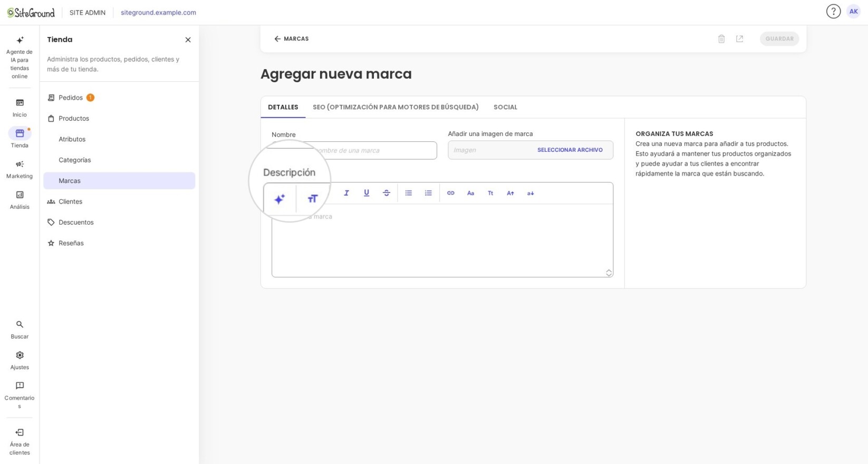Click the Pedidos notification badge

[x=90, y=98]
